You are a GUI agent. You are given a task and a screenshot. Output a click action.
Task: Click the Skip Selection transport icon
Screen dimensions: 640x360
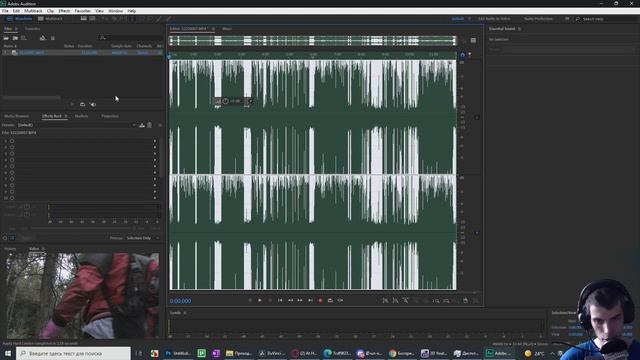tap(340, 300)
